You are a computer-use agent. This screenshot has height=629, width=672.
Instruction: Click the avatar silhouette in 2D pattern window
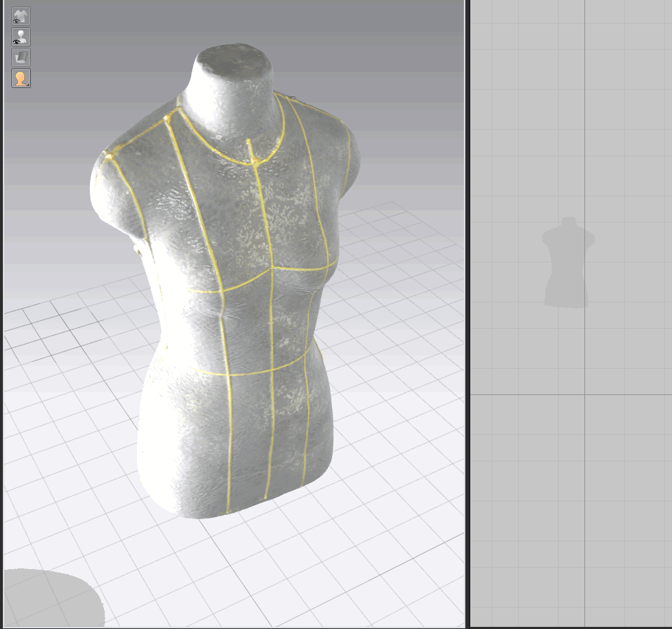click(568, 262)
